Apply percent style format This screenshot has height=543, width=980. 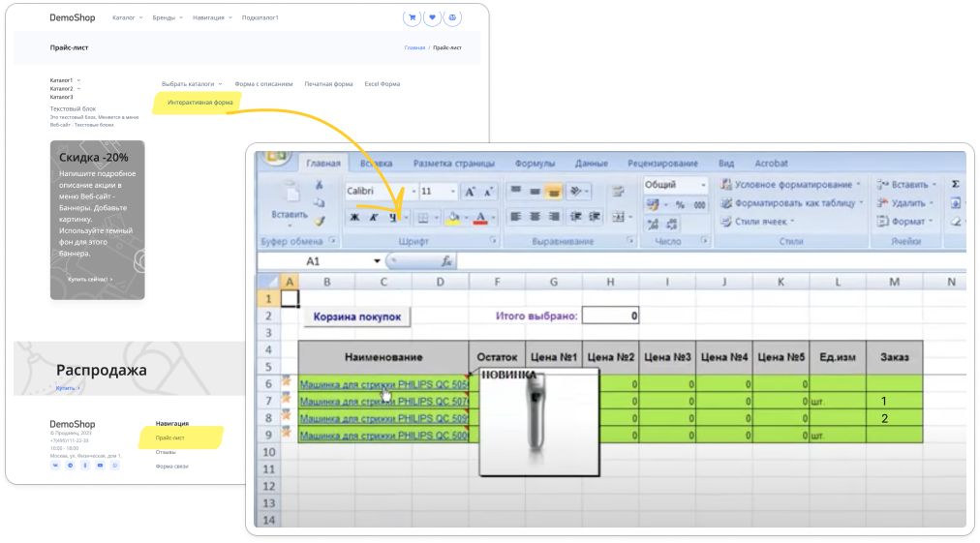click(680, 204)
